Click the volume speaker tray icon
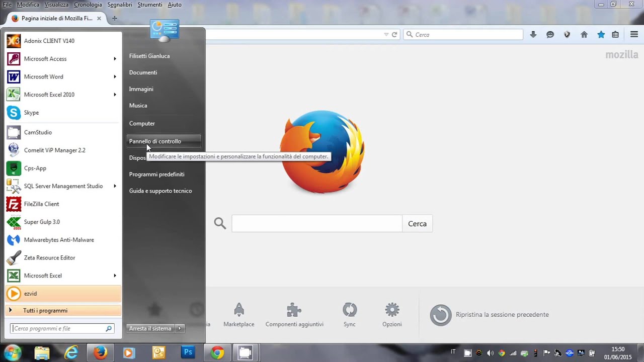Screen dimensions: 644x362 click(490, 353)
